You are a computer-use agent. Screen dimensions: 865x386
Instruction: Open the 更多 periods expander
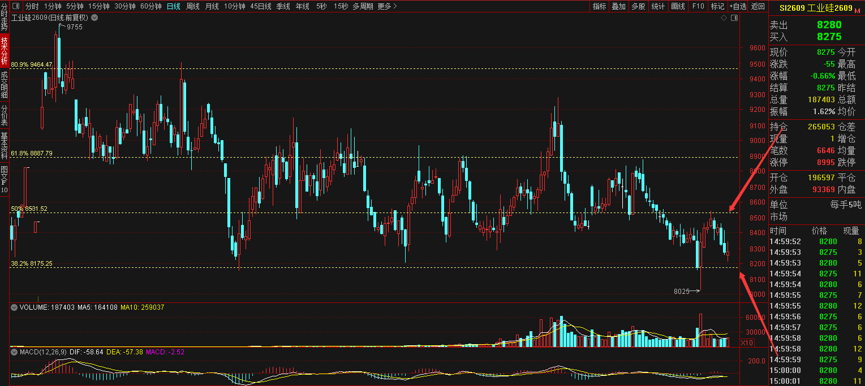pos(387,7)
